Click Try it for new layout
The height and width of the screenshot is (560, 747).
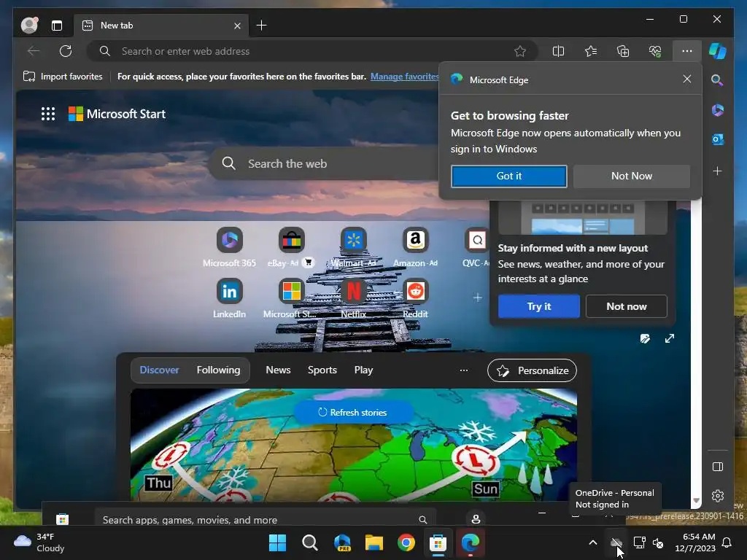[539, 306]
